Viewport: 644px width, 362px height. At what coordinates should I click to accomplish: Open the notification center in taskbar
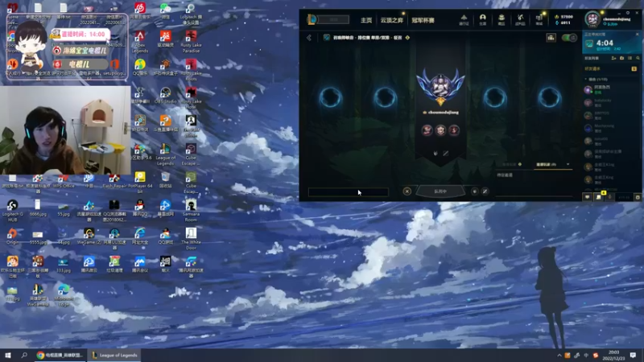coord(633,355)
